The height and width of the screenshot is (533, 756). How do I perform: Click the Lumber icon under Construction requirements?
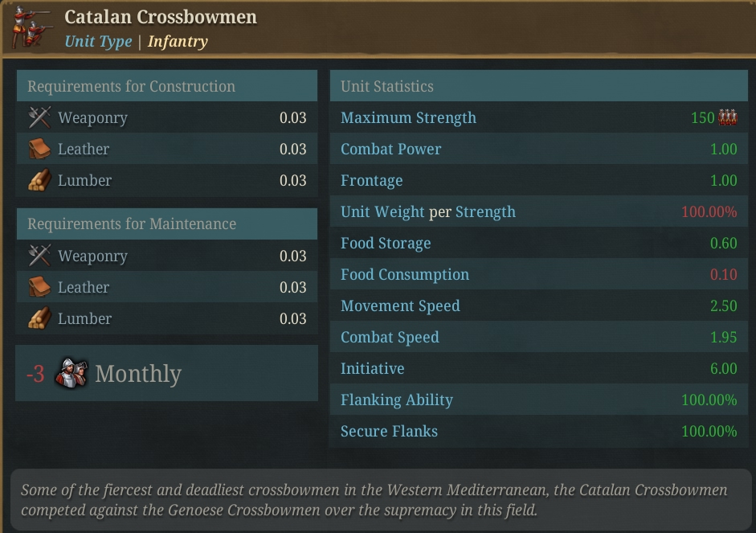[39, 180]
